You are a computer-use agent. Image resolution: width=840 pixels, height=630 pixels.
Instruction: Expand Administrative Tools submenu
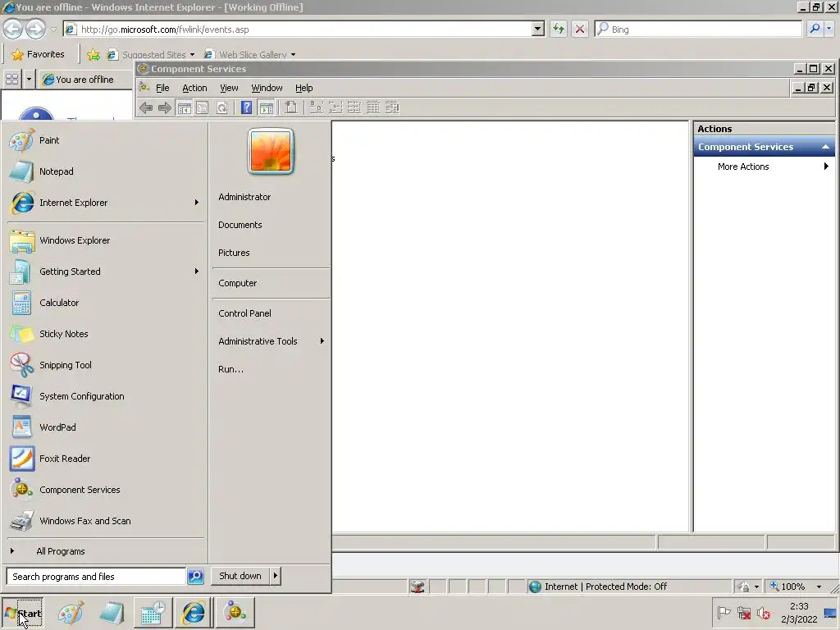click(322, 341)
